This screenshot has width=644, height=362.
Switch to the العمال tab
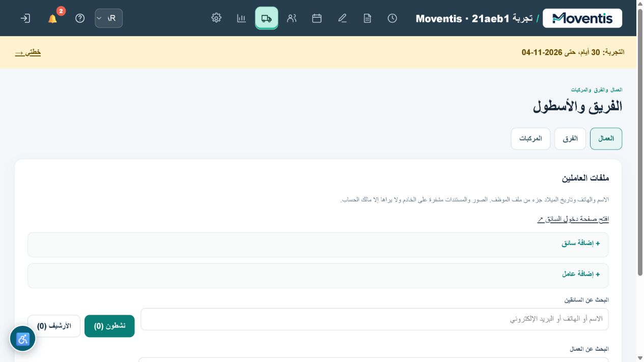tap(606, 139)
